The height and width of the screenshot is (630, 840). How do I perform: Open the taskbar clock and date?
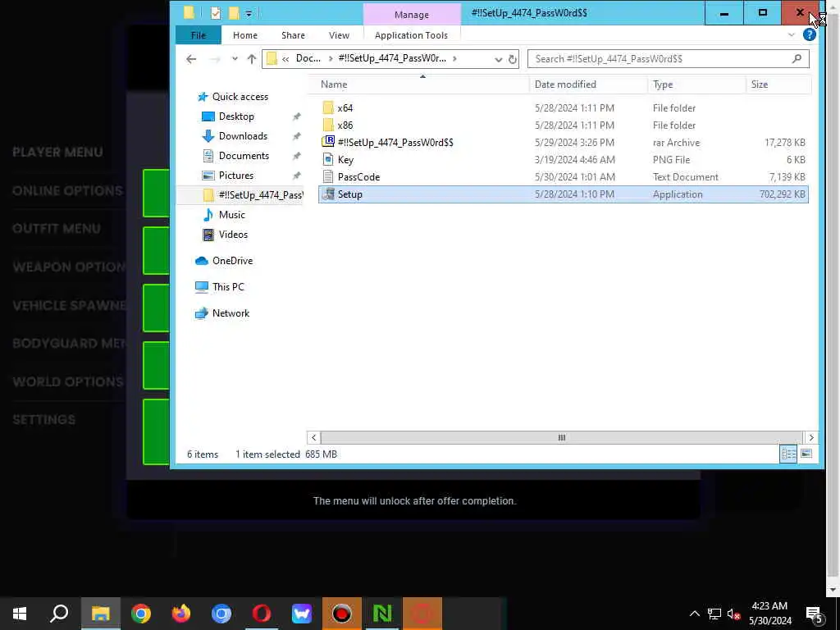tap(769, 614)
